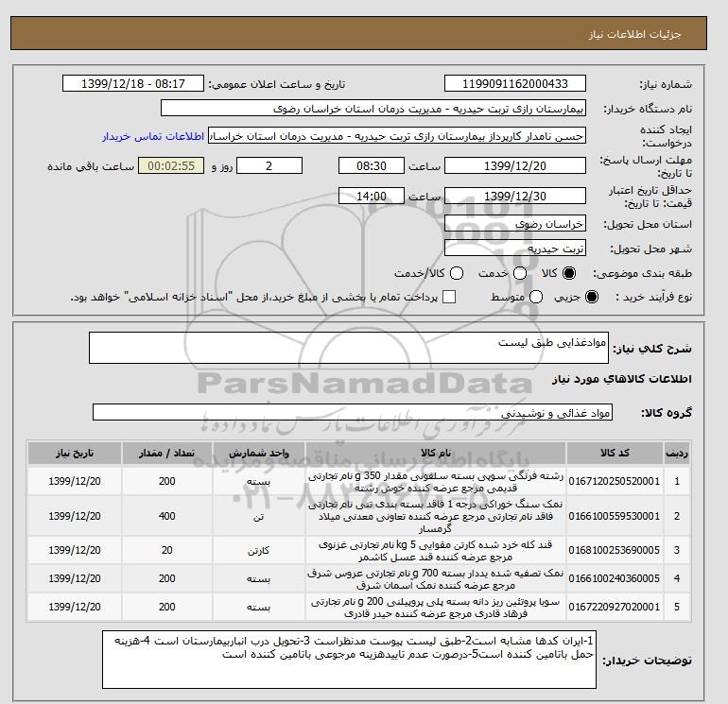Viewport: 728px width, 704px height.
Task: Click the remaining days field showing 2
Action: [x=269, y=165]
